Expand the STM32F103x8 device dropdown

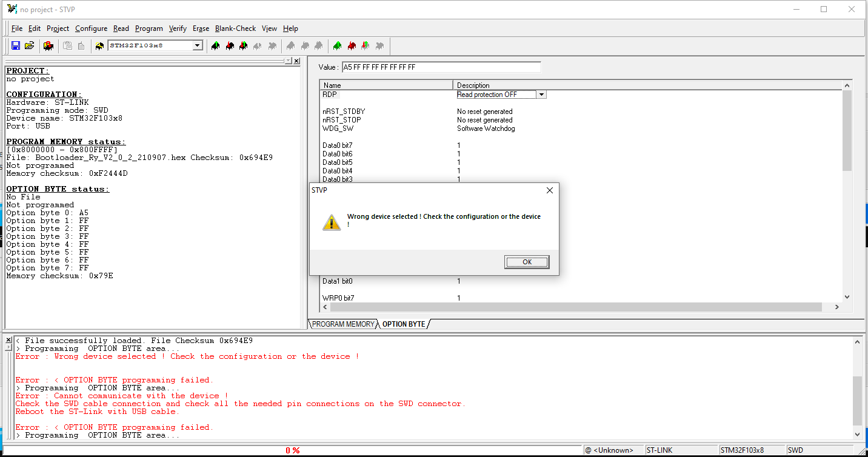(x=197, y=46)
